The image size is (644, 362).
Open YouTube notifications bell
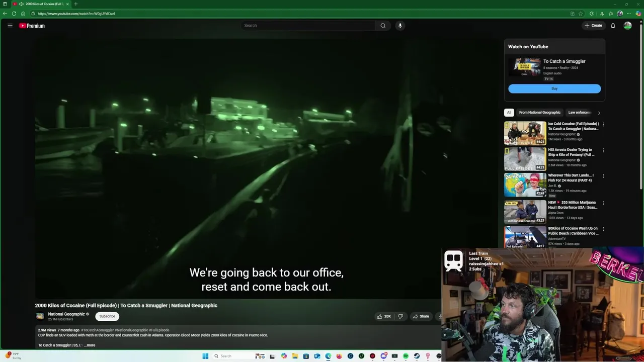click(613, 26)
